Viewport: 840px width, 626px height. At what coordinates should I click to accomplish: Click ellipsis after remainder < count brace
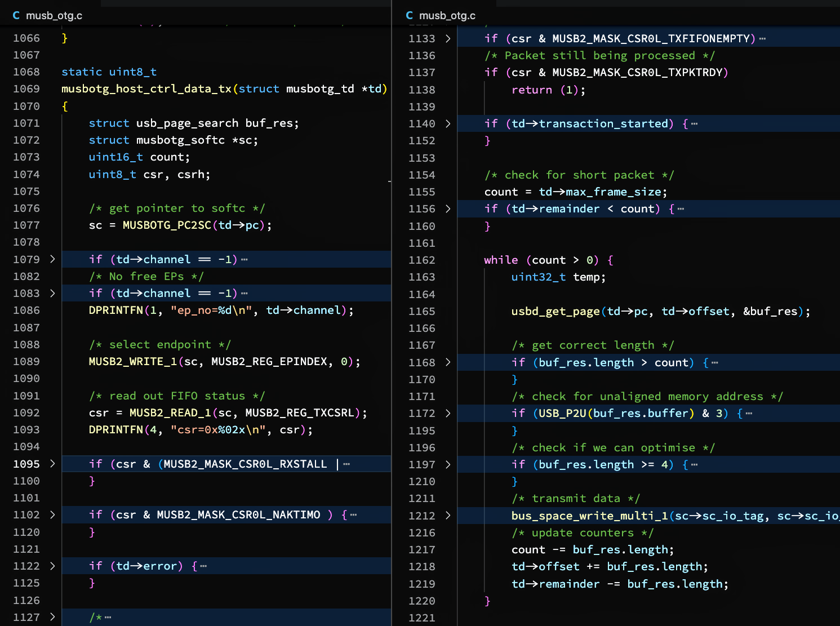681,209
